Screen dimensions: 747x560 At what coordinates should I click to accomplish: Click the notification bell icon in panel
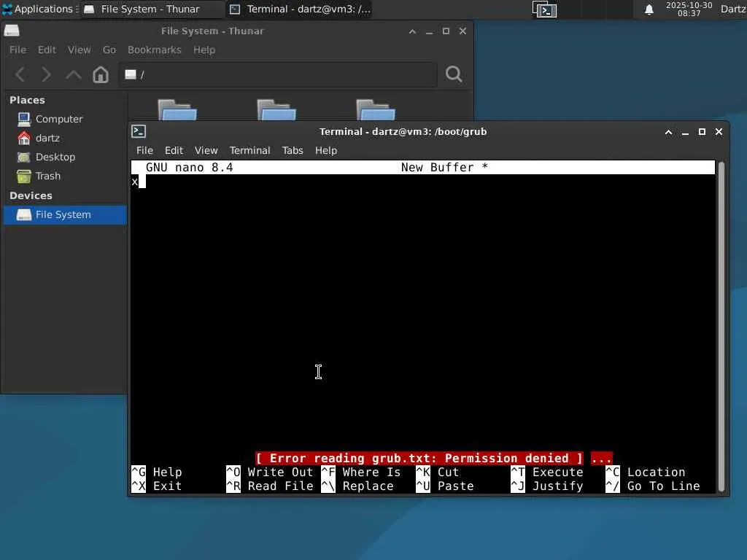(649, 9)
